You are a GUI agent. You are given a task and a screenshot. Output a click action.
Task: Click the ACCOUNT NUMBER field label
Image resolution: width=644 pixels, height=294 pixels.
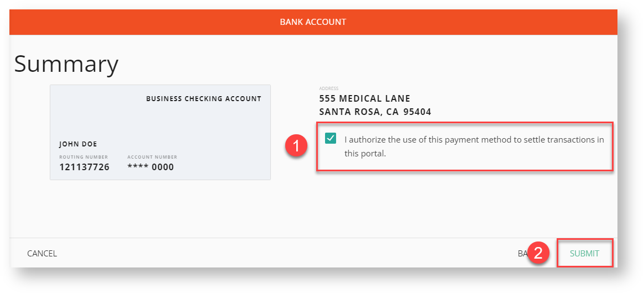coord(152,157)
